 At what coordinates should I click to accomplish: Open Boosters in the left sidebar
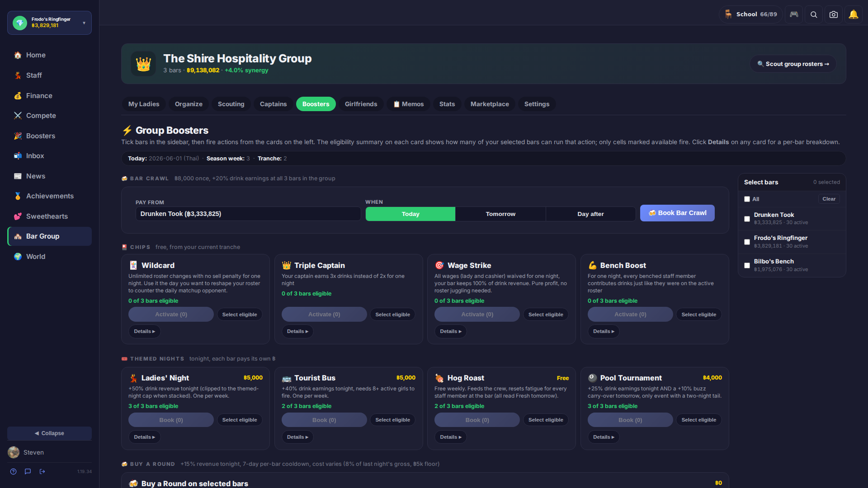pyautogui.click(x=49, y=136)
